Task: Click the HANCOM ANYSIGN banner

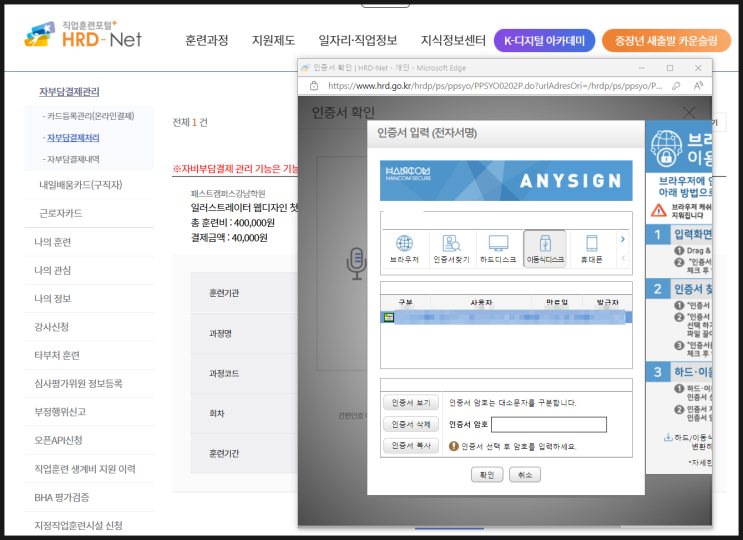Action: click(x=506, y=180)
